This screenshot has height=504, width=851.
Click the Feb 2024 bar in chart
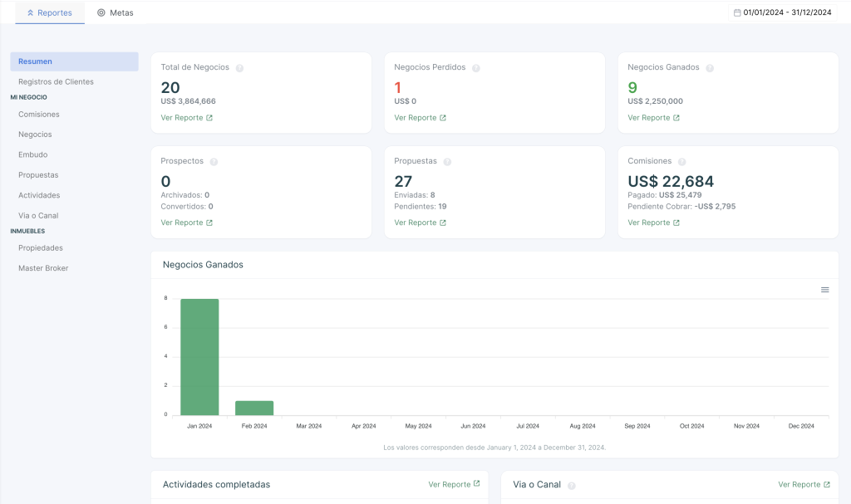tap(254, 408)
